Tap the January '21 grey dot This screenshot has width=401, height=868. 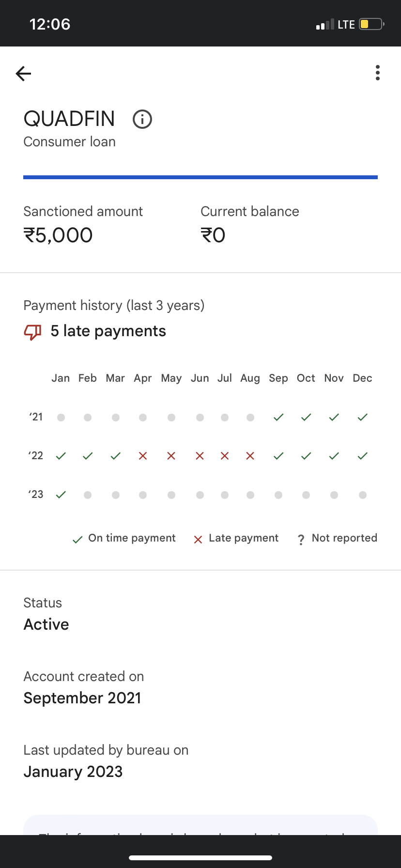click(x=61, y=418)
